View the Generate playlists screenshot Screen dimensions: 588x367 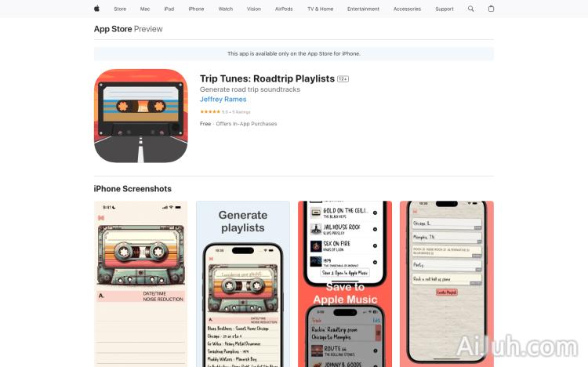243,284
